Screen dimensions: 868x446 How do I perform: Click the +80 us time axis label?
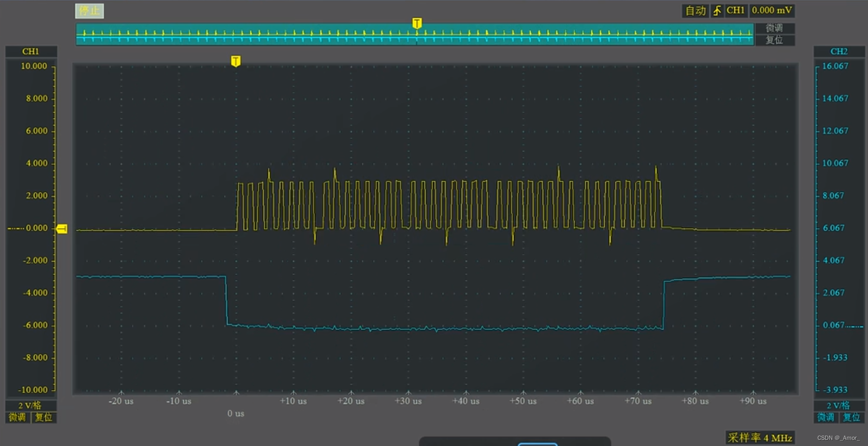pyautogui.click(x=696, y=401)
